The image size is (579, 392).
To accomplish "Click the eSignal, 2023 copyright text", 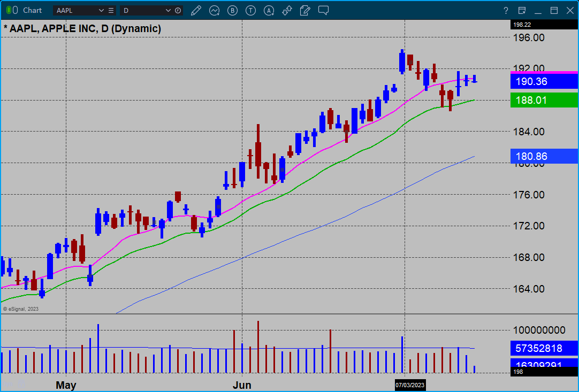I will point(21,309).
